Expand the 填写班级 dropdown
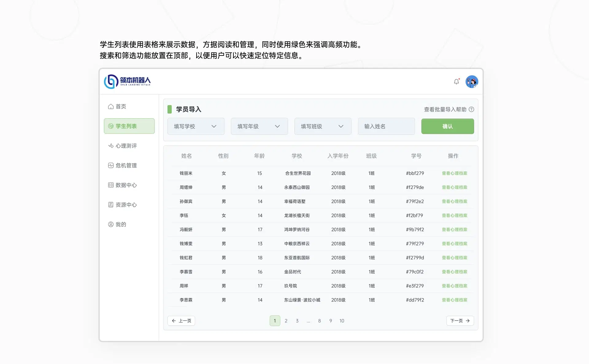This screenshot has height=364, width=589. 323,126
